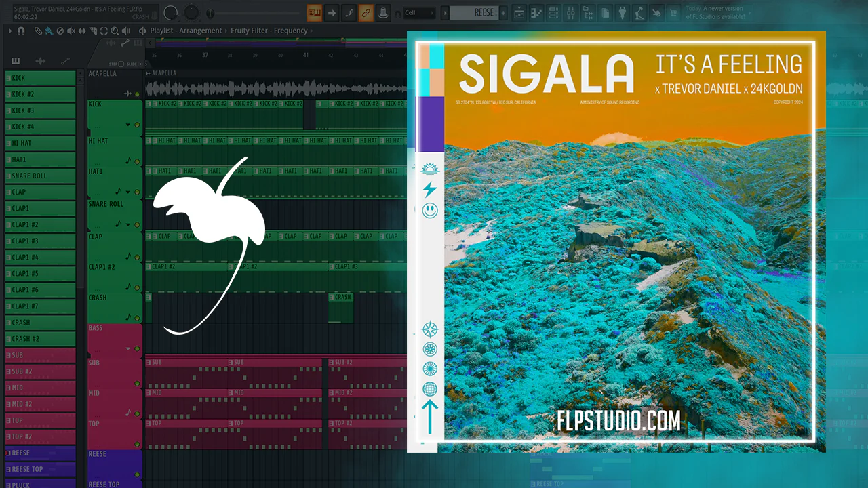868x488 pixels.
Task: Select the playlist Select tool
Action: (104, 30)
